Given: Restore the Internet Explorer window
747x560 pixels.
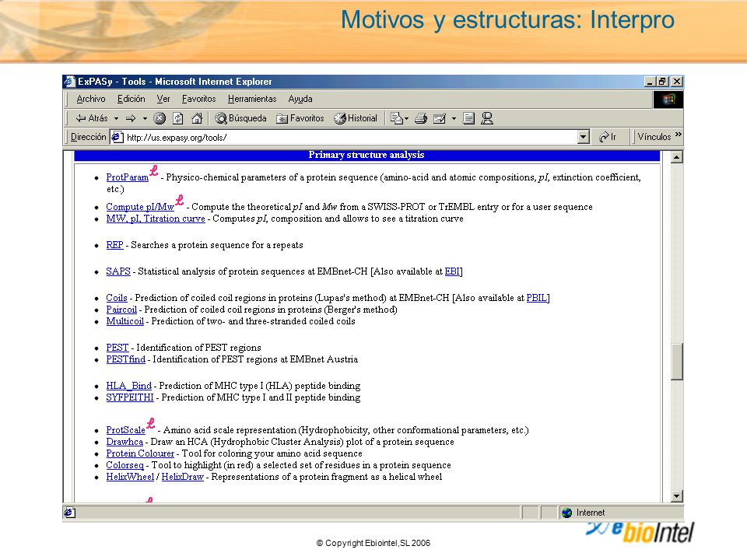Looking at the screenshot, I should (x=662, y=82).
